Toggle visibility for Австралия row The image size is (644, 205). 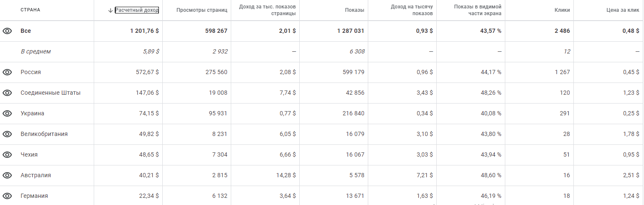[7, 175]
